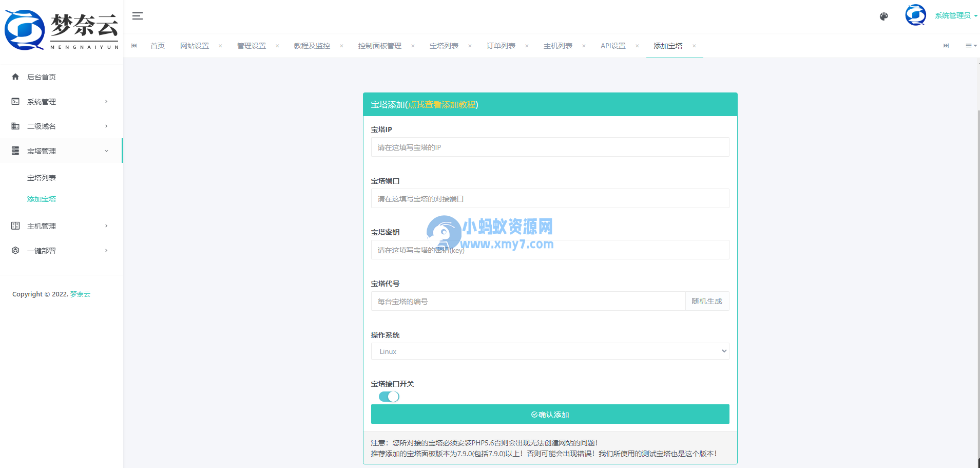
Task: Click the 宝塔管理 server icon
Action: click(15, 151)
